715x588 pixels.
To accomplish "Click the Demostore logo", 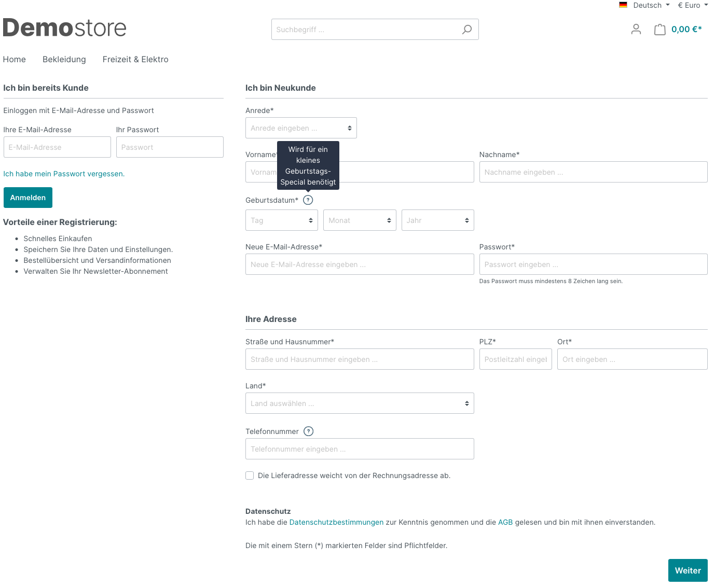I will (65, 28).
